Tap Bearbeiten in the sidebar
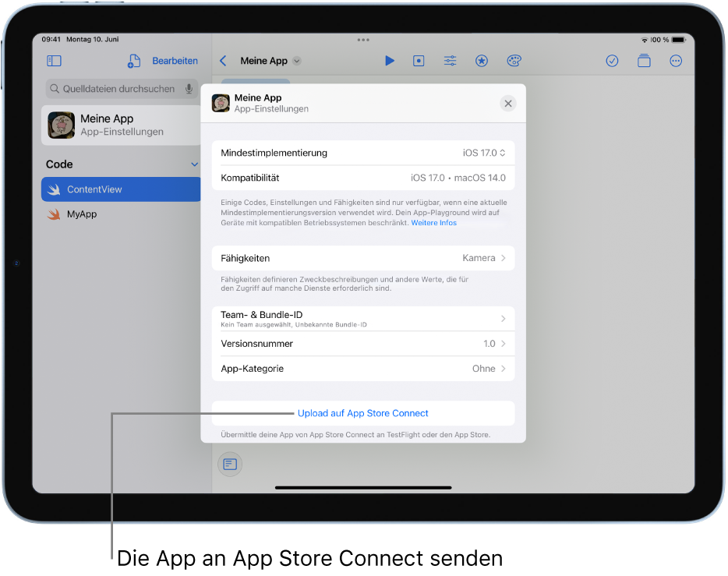Image resolution: width=728 pixels, height=576 pixels. coord(175,61)
